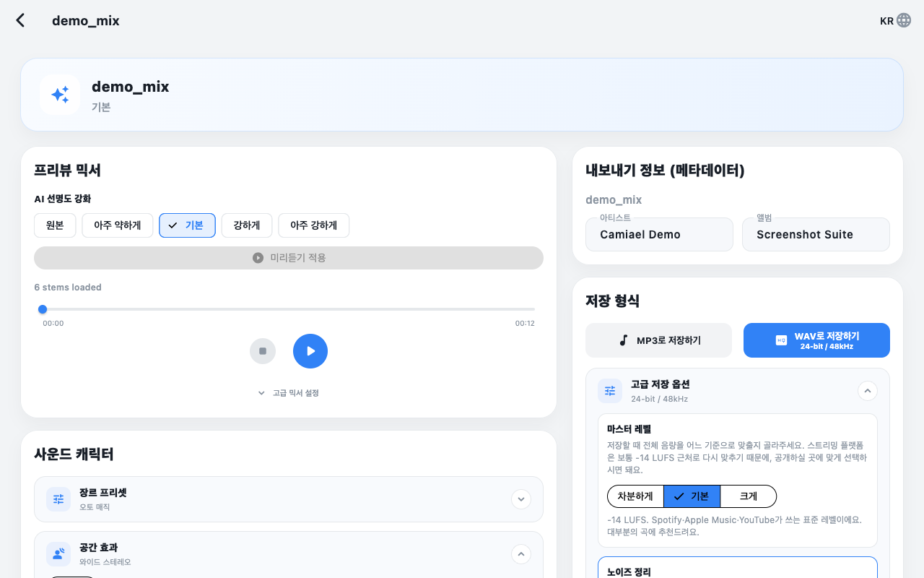Click the 6 stems loaded text
The image size is (924, 578).
[68, 288]
